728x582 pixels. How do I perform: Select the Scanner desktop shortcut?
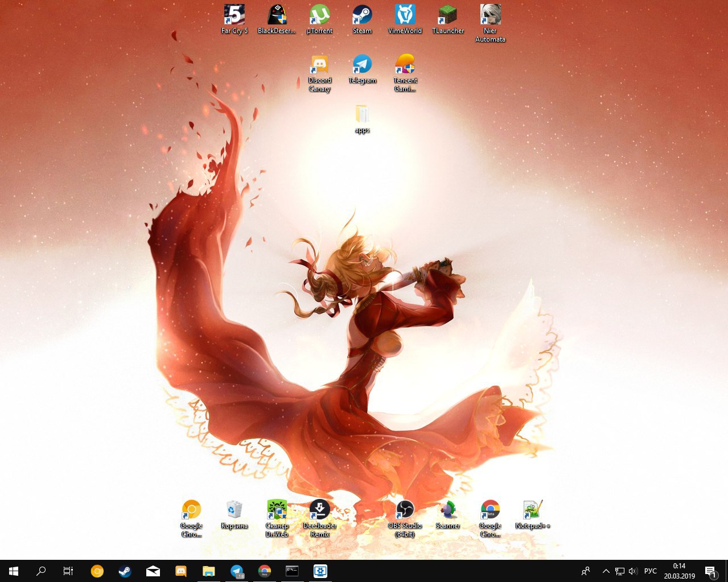click(x=448, y=515)
